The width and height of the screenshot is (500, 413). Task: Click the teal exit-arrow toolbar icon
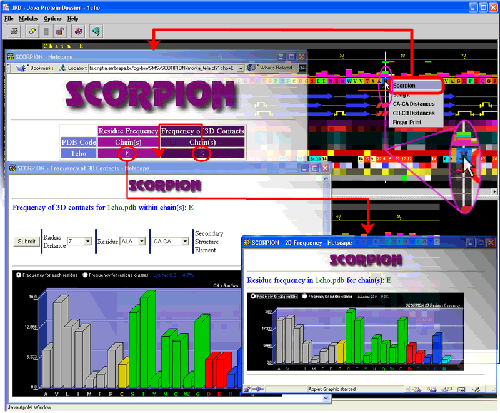point(96,31)
